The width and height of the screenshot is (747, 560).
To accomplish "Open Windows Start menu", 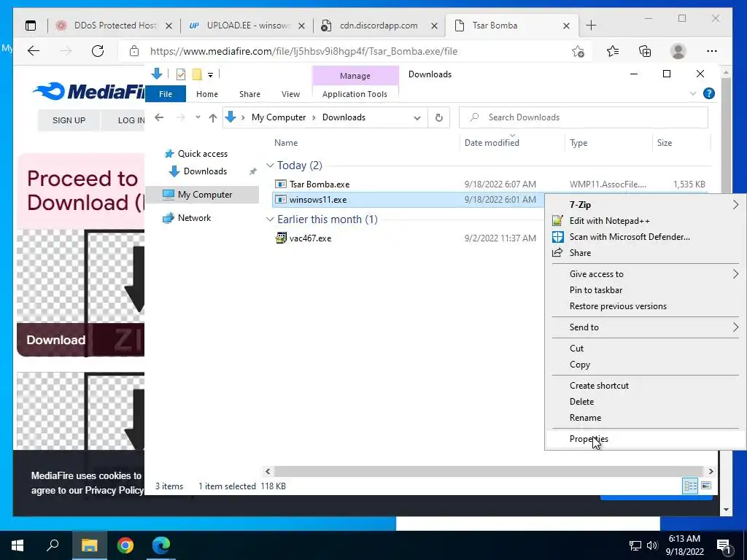I will (x=18, y=545).
